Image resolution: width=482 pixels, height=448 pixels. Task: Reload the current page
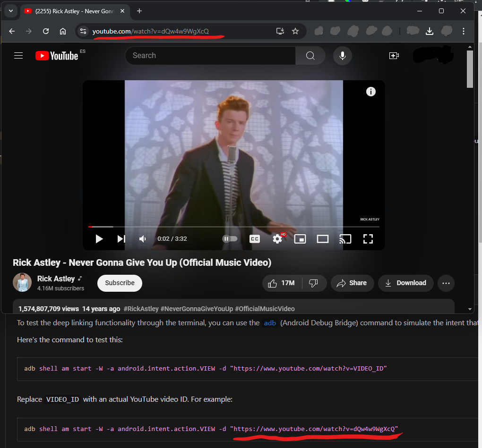(x=46, y=31)
